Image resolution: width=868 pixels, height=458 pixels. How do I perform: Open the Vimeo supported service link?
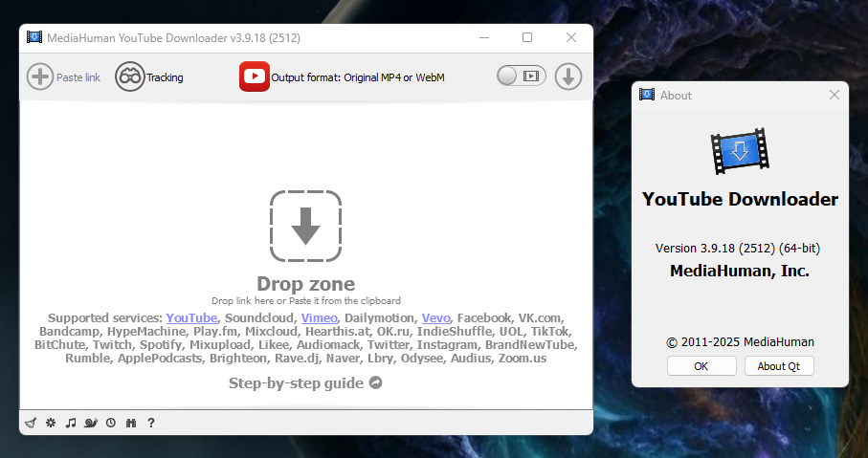pyautogui.click(x=319, y=318)
